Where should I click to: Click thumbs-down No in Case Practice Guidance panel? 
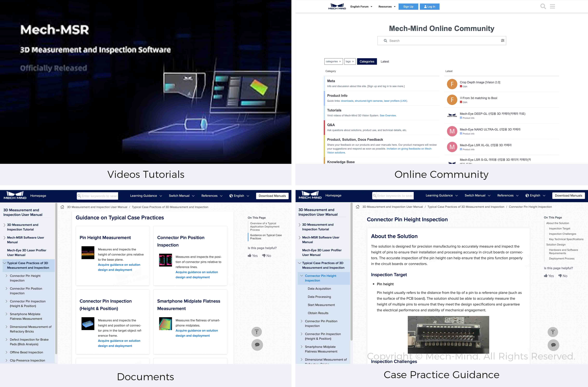[563, 276]
